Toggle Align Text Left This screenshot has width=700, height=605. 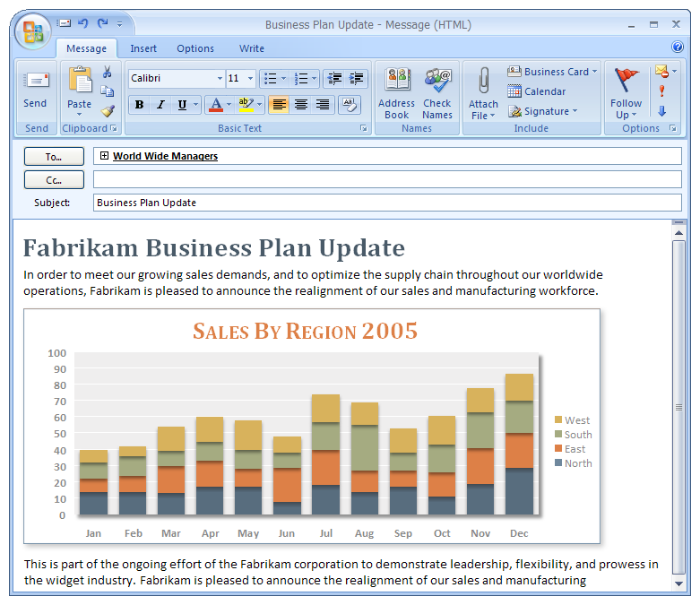click(280, 105)
